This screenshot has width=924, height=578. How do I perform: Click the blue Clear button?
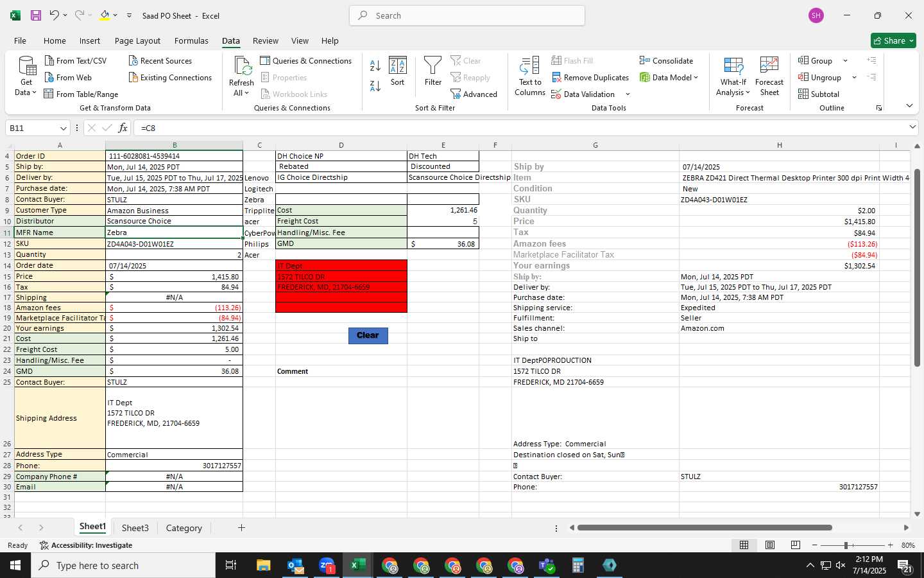[x=368, y=335]
